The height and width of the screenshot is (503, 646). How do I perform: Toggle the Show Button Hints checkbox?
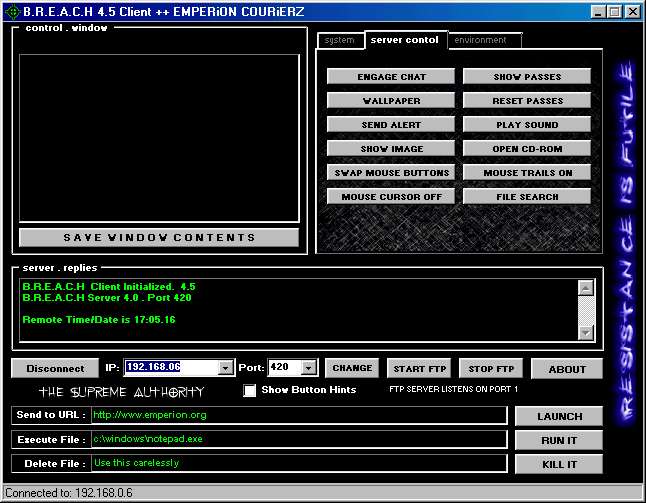point(250,390)
